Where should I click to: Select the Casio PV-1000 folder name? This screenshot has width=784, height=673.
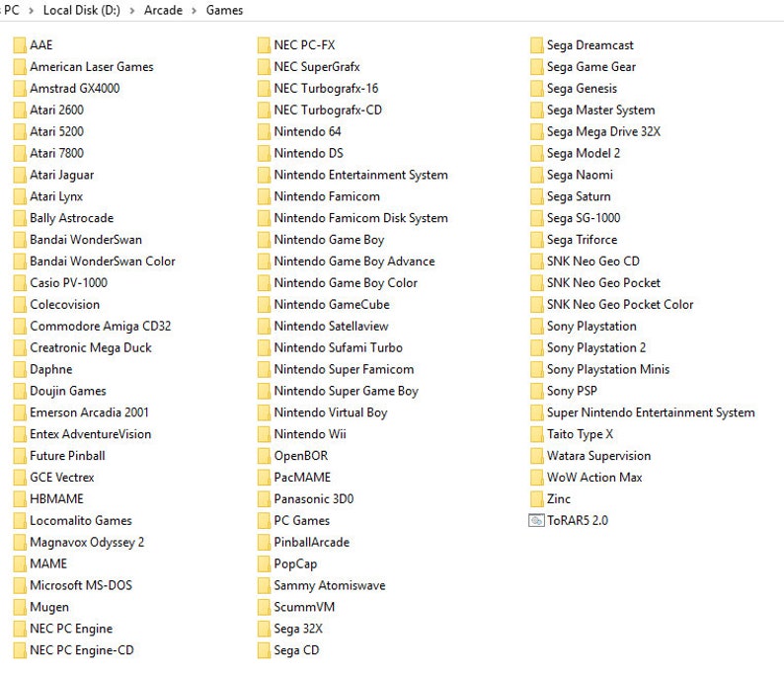[68, 283]
